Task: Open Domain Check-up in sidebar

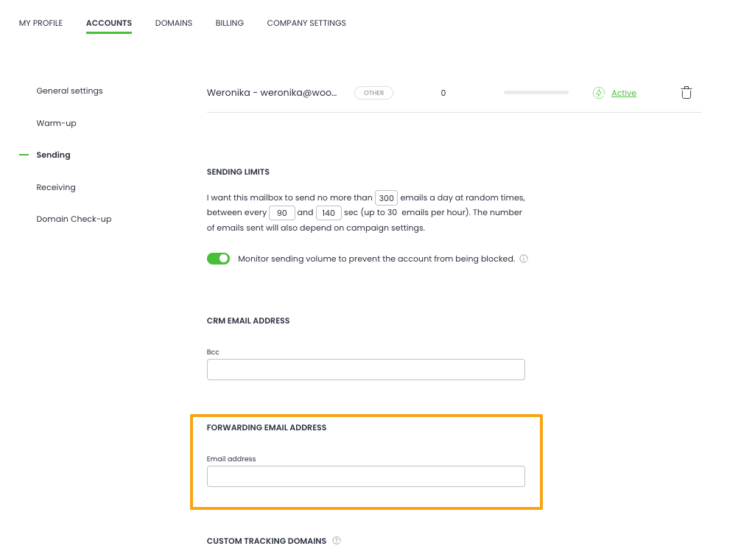Action: click(74, 219)
